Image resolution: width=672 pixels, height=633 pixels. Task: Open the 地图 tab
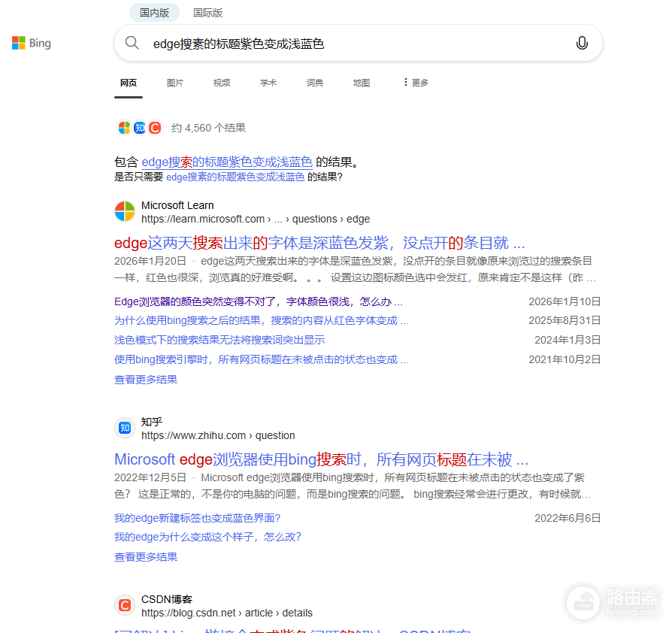point(362,83)
